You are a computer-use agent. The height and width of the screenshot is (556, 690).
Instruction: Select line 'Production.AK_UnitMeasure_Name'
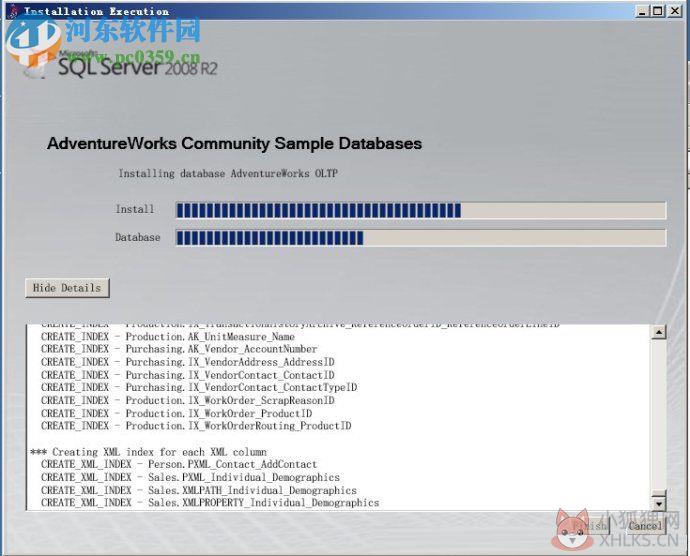point(168,337)
